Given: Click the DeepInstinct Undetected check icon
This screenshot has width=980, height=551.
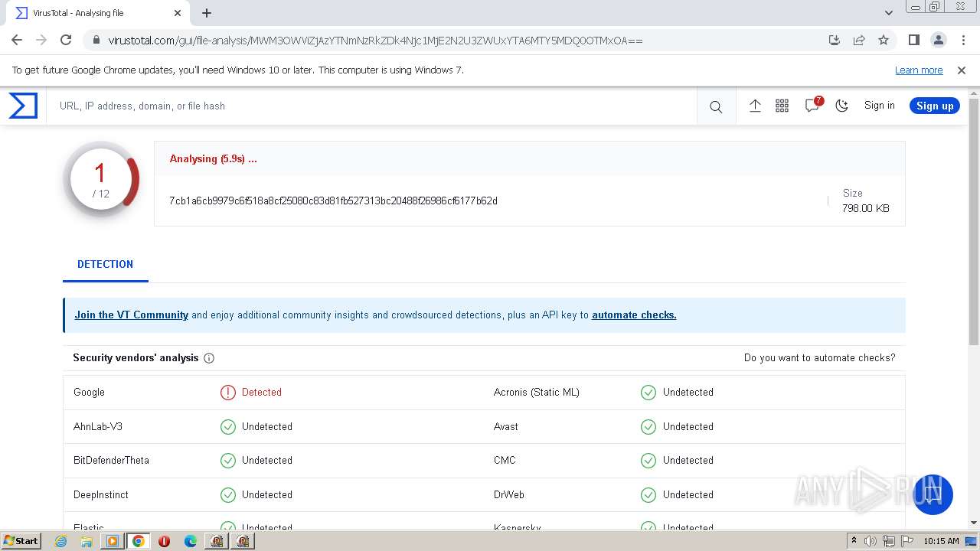Looking at the screenshot, I should (x=228, y=495).
